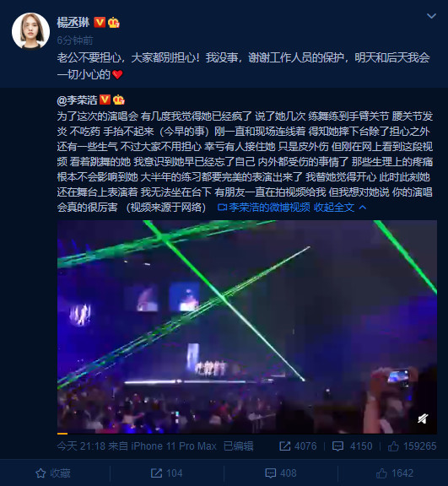This screenshot has height=486, width=448.
Task: Open 李荣浩的微博视频 link
Action: pyautogui.click(x=264, y=207)
